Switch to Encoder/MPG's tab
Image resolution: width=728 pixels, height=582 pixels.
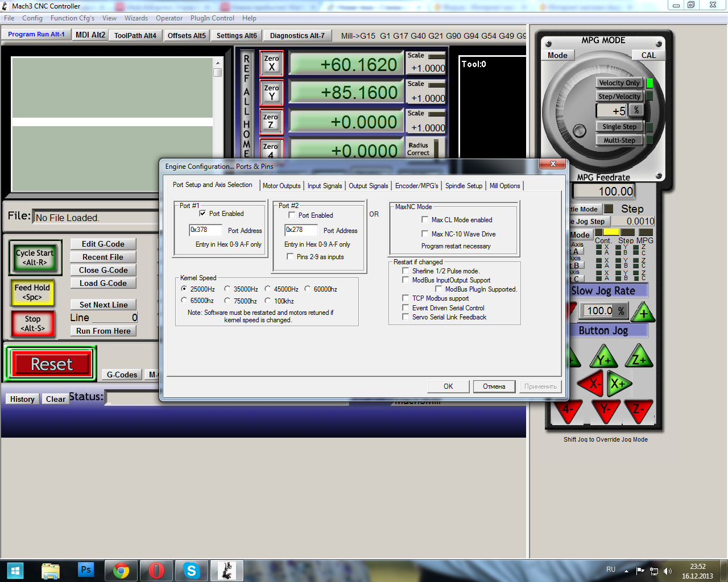(x=417, y=186)
